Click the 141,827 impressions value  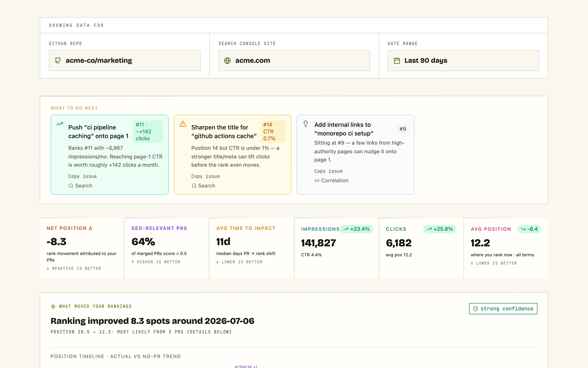click(318, 243)
